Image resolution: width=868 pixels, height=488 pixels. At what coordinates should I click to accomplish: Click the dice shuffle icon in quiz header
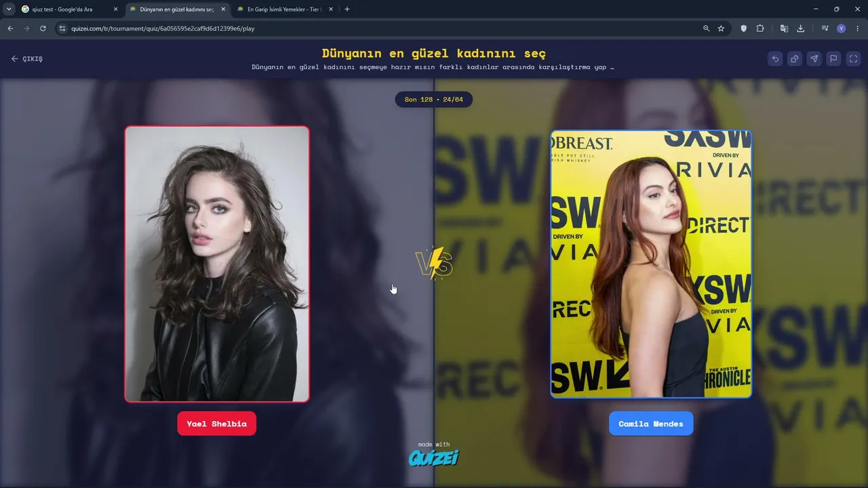(x=795, y=59)
